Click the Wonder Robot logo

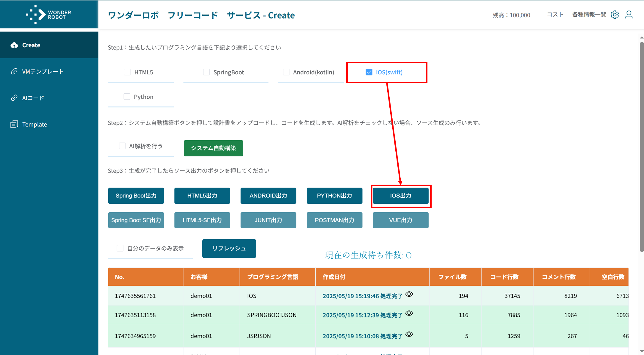coord(48,15)
